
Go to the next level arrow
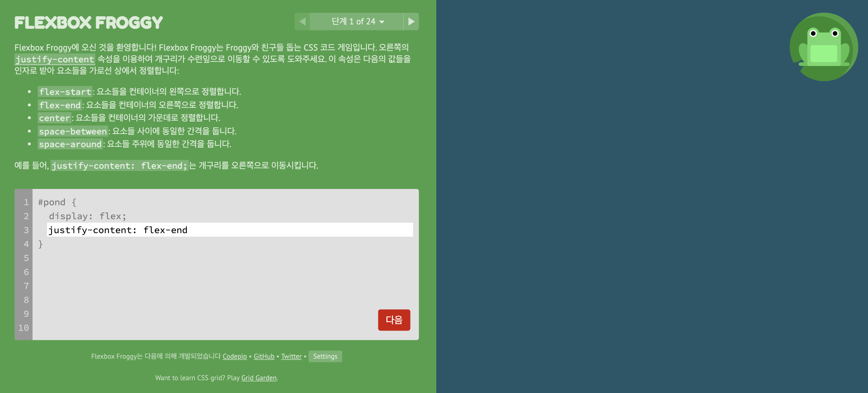[x=411, y=22]
